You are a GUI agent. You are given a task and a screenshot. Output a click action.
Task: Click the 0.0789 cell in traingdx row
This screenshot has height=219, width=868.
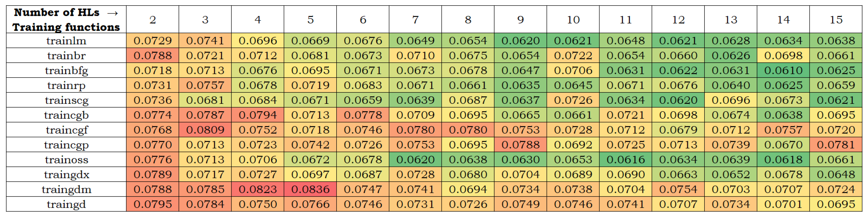coord(153,175)
